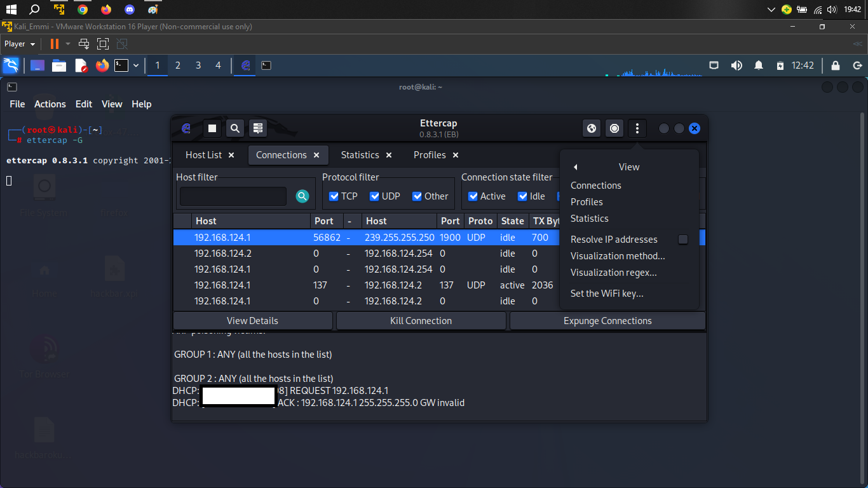Close the Host List tab

[231, 155]
